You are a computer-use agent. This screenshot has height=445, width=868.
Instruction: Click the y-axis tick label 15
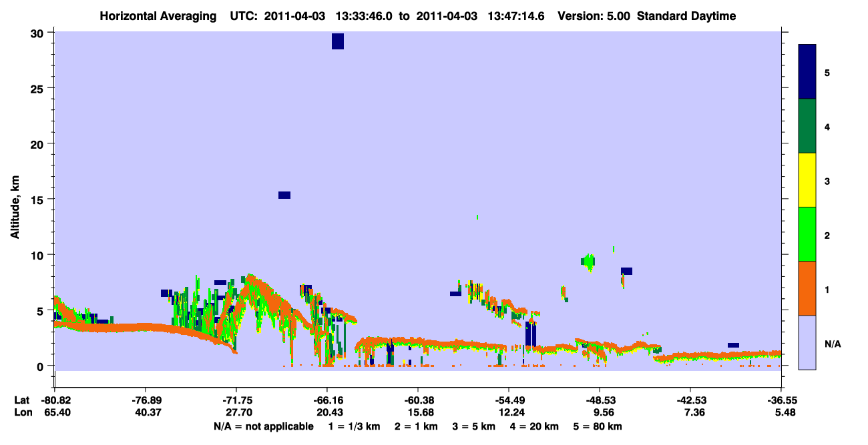click(x=37, y=199)
